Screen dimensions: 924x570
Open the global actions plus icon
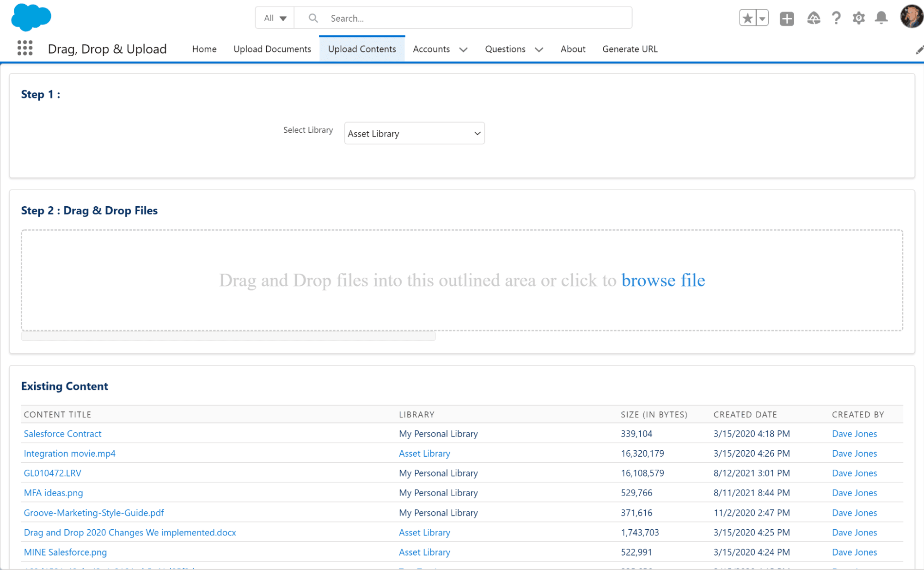[787, 18]
